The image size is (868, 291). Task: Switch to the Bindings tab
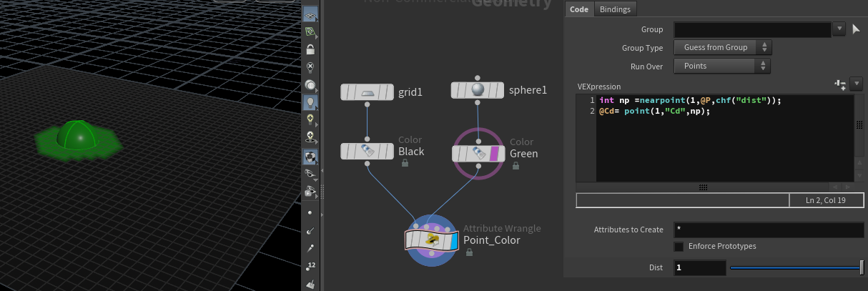click(616, 9)
